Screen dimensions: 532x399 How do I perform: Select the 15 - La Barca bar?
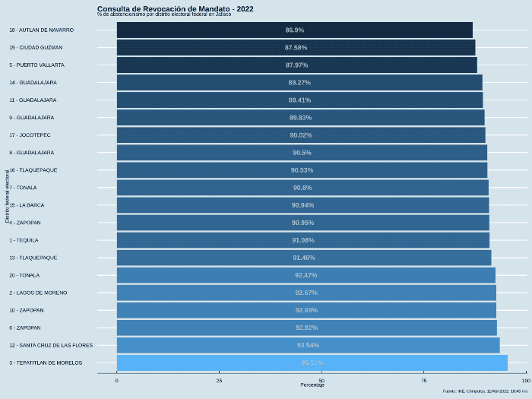(x=302, y=205)
